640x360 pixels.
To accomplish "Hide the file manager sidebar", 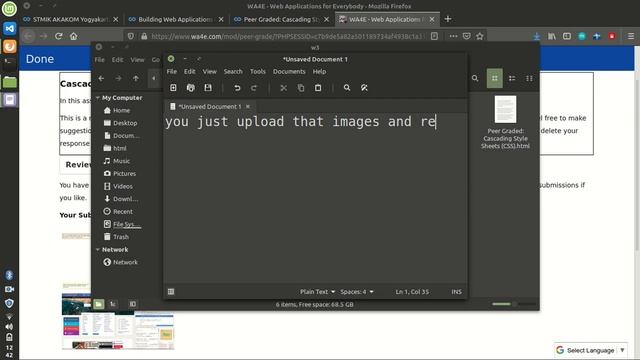I will 133,304.
